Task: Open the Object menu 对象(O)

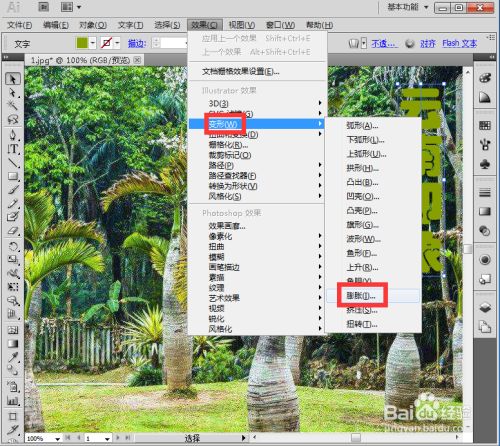Action: pos(93,25)
